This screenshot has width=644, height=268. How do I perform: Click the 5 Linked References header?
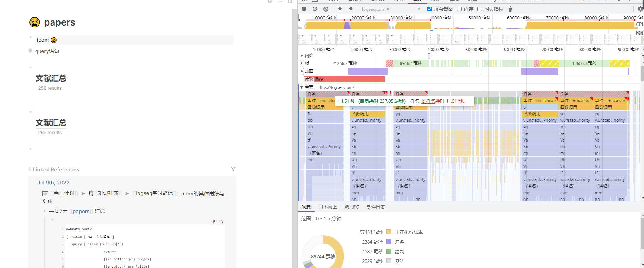[54, 169]
